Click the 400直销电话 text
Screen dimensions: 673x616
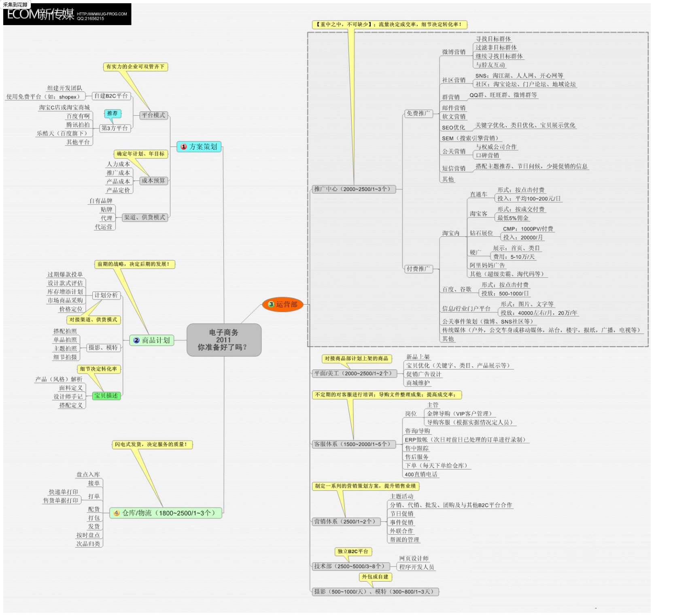coord(421,474)
